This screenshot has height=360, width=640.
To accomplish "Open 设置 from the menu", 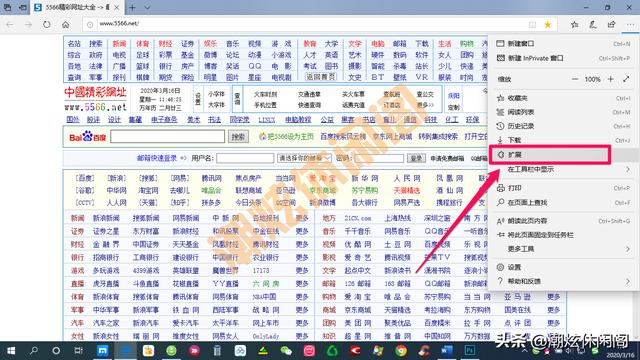I will click(563, 267).
